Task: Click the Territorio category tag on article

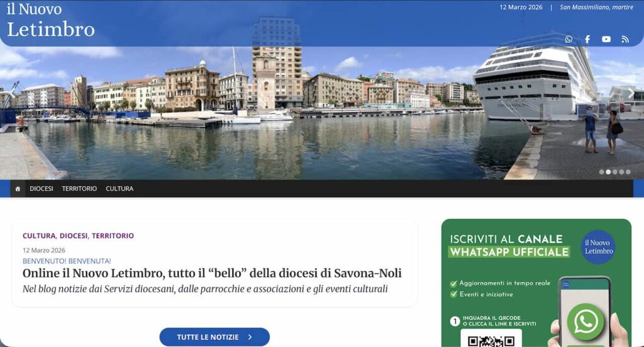Action: pos(113,236)
